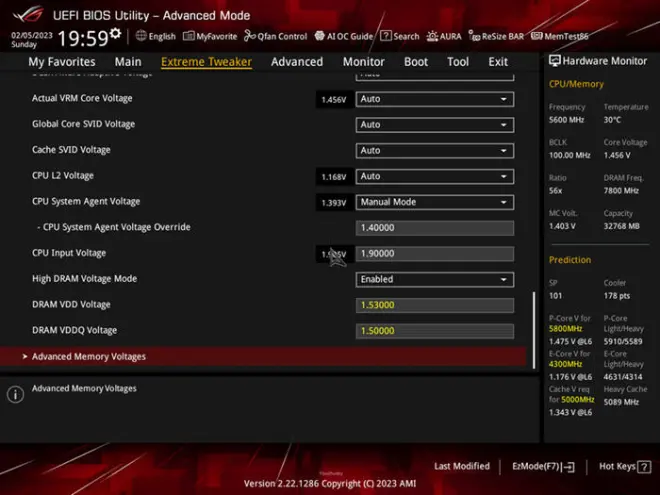Launch Qfan Control

(x=275, y=36)
